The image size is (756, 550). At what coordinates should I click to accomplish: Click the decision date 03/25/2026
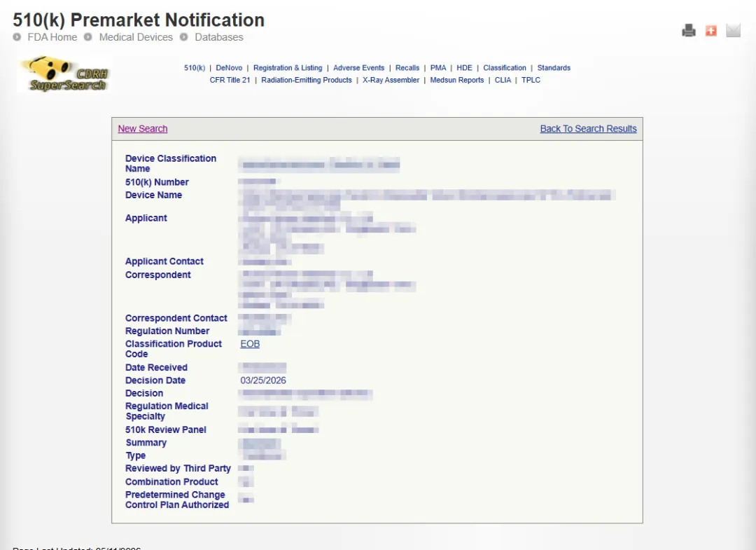[263, 380]
